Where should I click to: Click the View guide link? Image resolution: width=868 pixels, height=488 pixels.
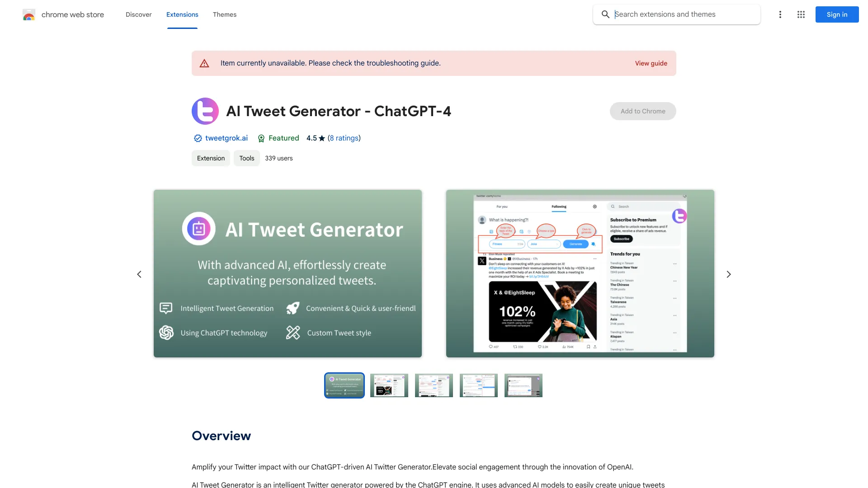pyautogui.click(x=651, y=62)
